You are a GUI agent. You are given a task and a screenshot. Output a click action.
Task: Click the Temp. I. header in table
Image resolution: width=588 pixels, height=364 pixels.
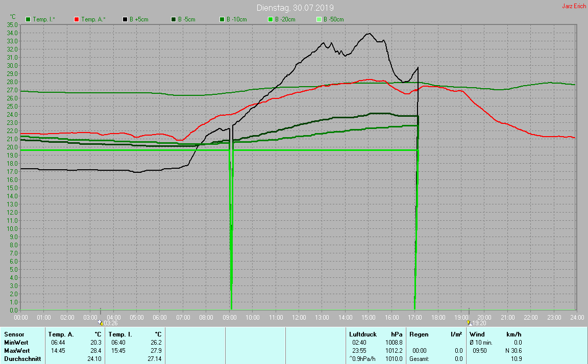(120, 334)
